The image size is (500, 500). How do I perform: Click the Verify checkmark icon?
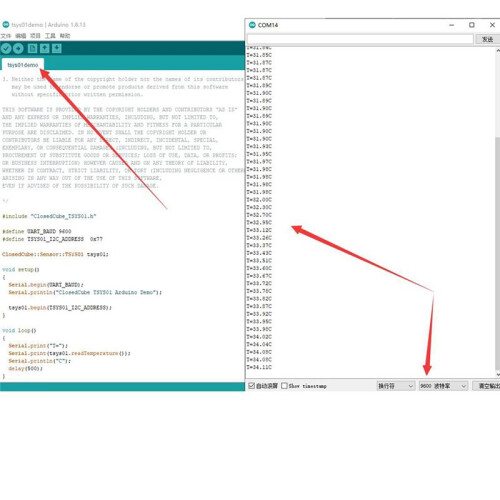tap(6, 49)
